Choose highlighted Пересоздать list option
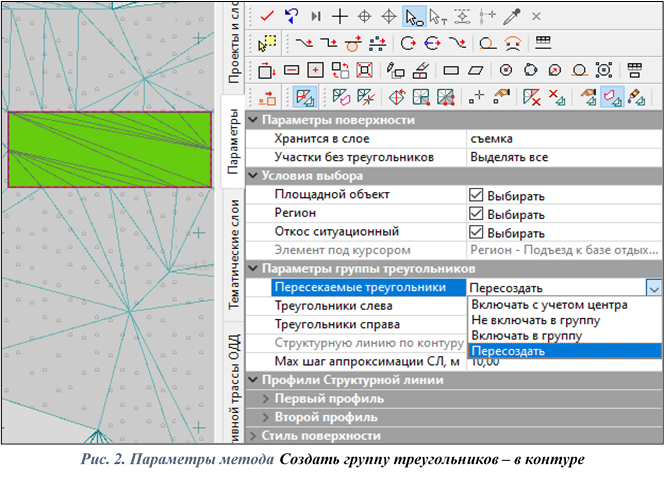666x478 pixels. (x=564, y=351)
